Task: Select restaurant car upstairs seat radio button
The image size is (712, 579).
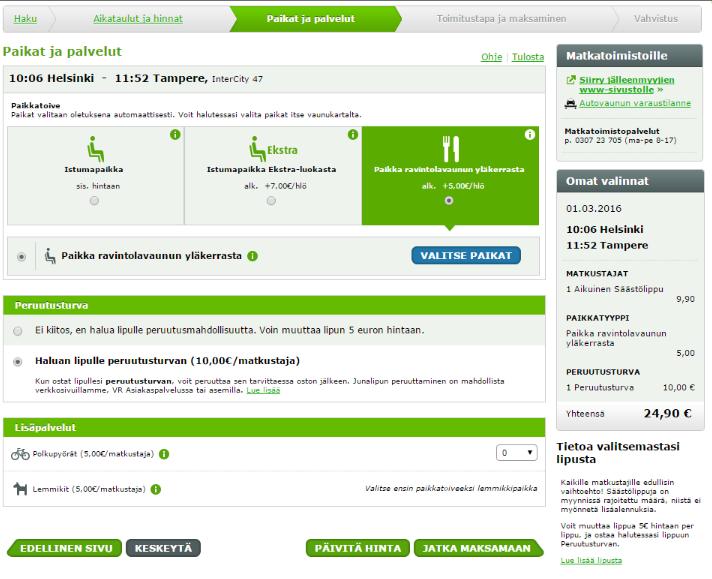Action: point(449,200)
